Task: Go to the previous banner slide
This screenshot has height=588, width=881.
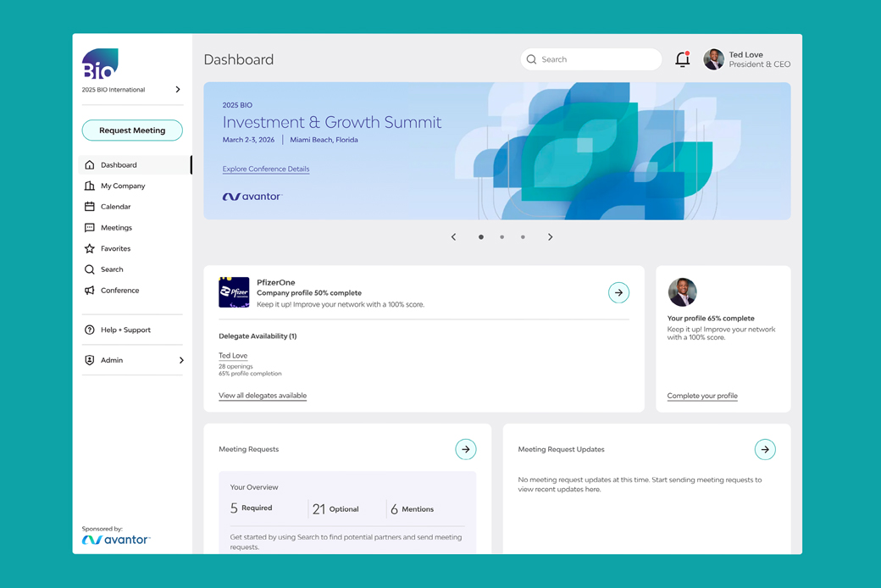Action: [x=454, y=237]
